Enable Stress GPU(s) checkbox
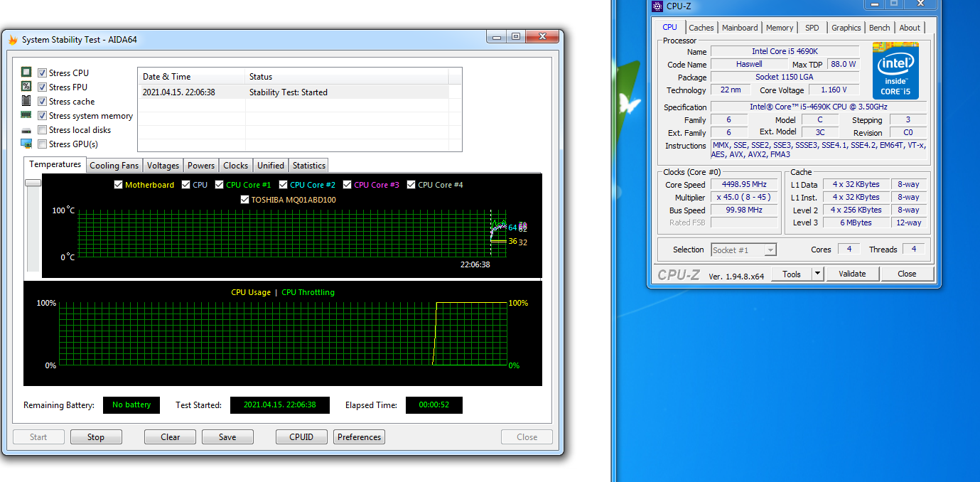The width and height of the screenshot is (980, 482). [43, 144]
